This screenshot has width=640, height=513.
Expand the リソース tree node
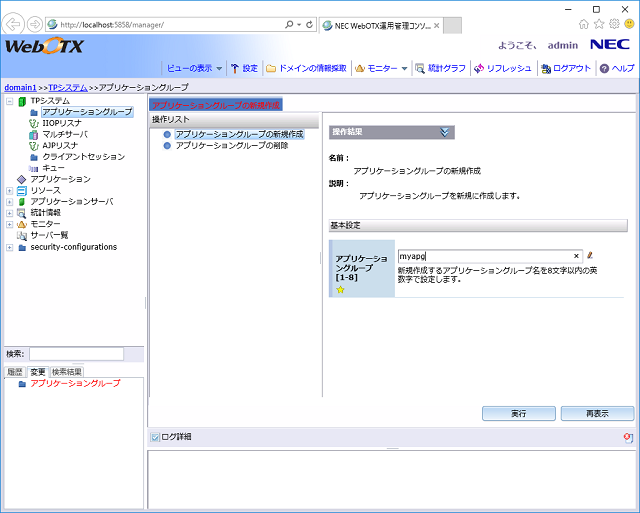(x=10, y=190)
